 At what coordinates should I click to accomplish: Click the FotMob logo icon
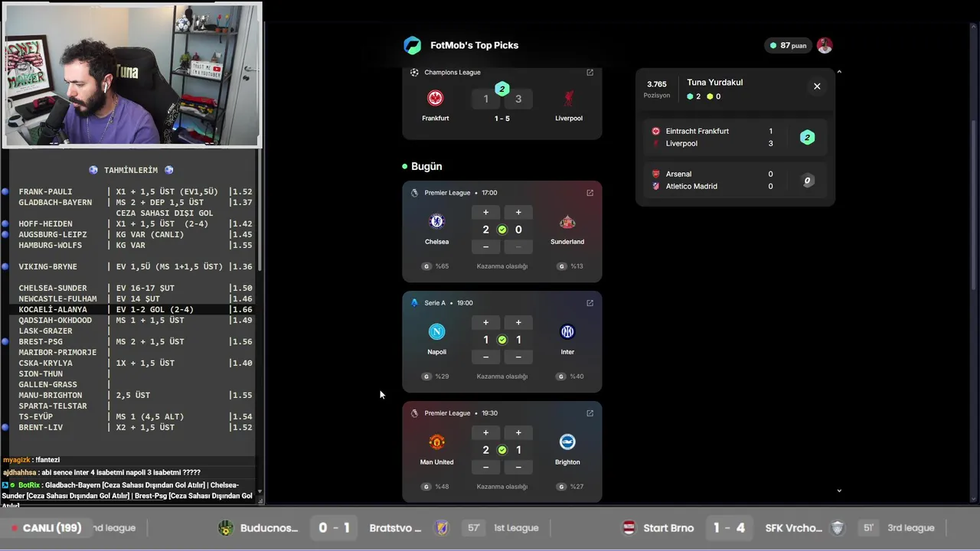(x=412, y=45)
